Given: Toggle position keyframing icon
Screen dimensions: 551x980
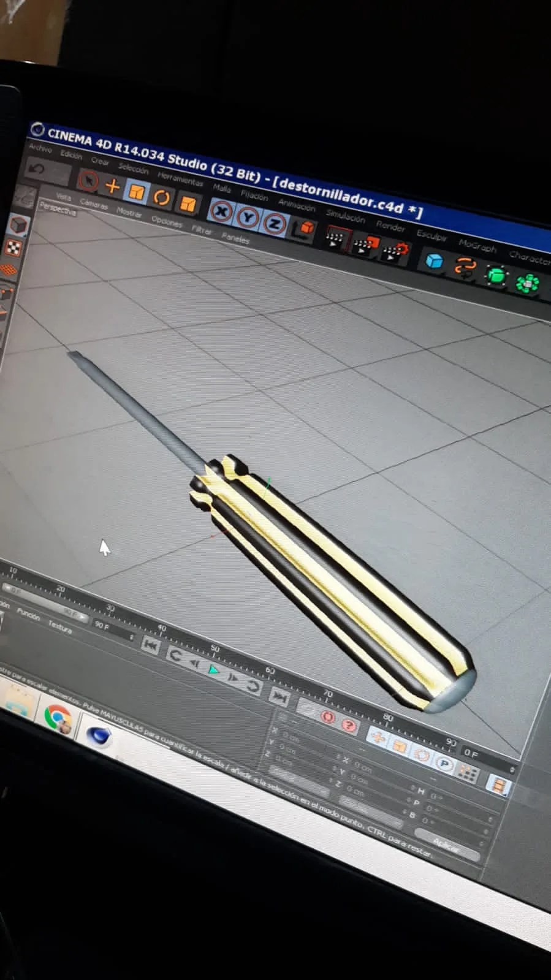Looking at the screenshot, I should coord(378,738).
